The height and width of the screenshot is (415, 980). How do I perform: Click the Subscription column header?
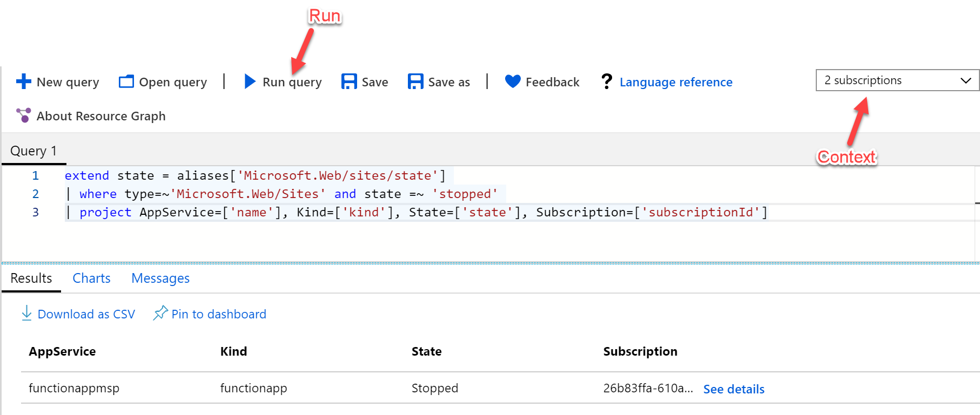640,351
